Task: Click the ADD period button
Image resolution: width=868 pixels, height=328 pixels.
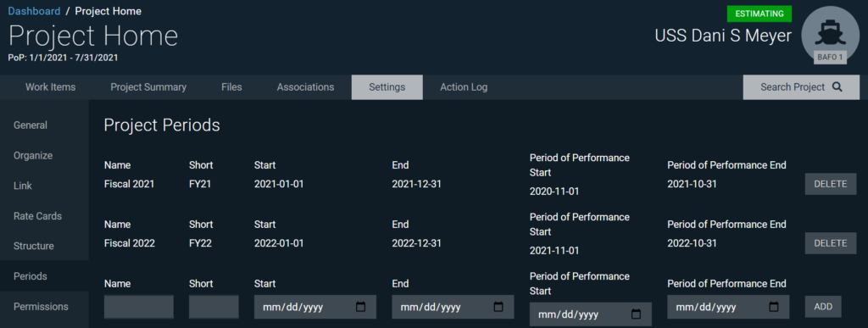Action: pos(823,307)
